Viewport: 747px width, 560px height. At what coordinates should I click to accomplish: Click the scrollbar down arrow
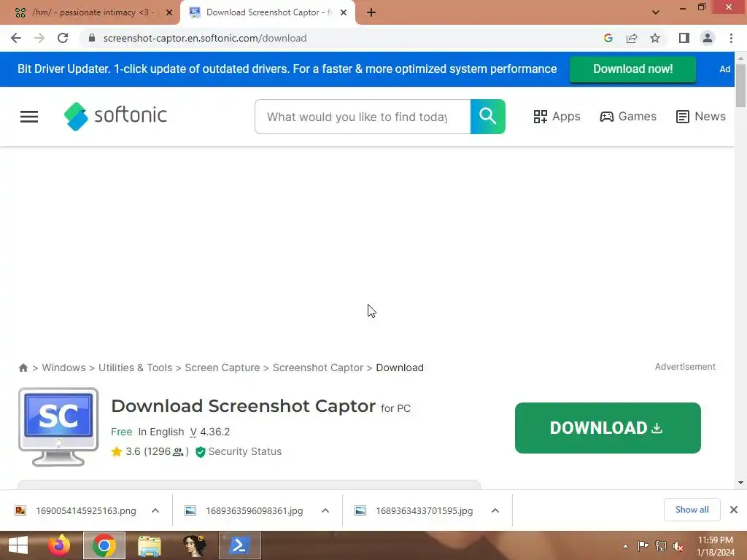point(740,483)
